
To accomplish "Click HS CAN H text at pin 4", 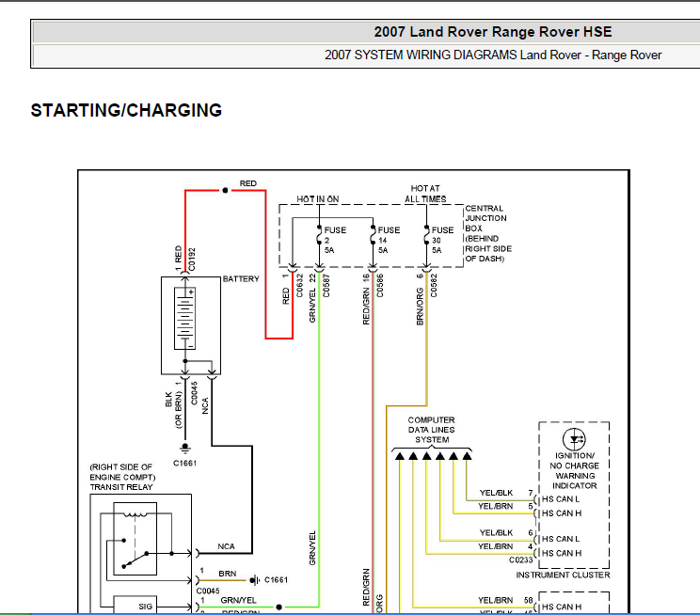I will 562,553.
